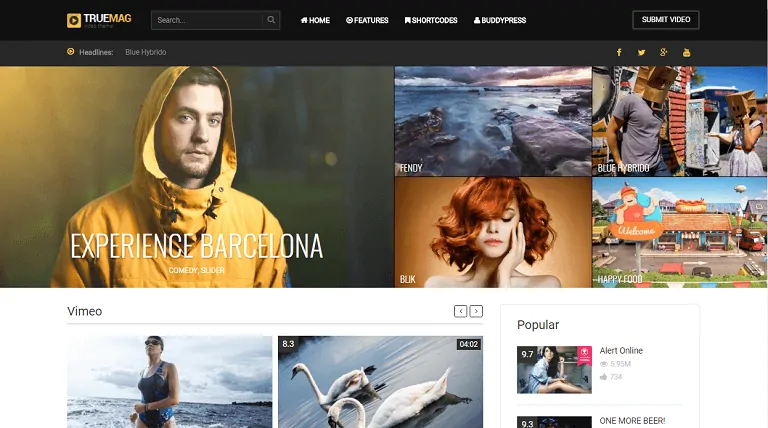Image resolution: width=768 pixels, height=428 pixels.
Task: Open the YouTube social icon
Action: (x=686, y=52)
